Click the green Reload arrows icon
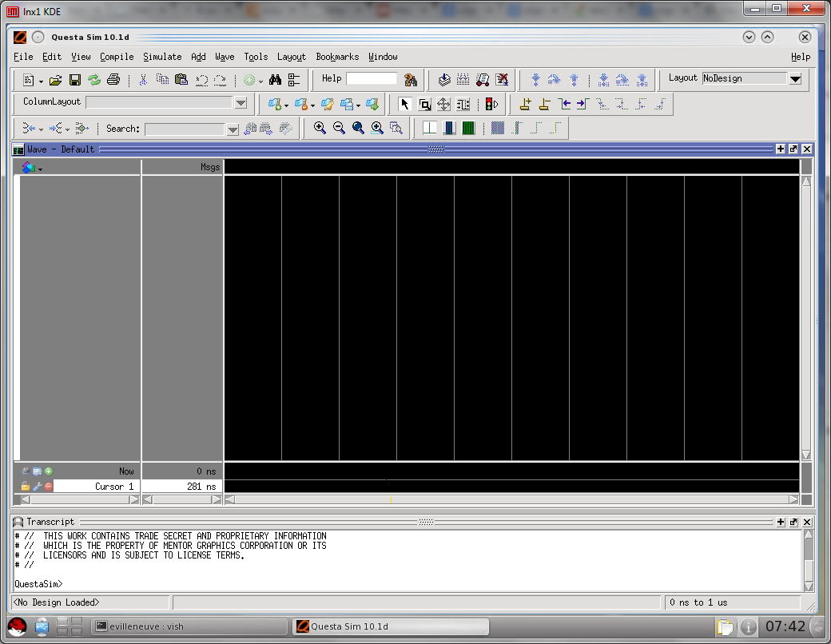The image size is (831, 644). click(93, 80)
